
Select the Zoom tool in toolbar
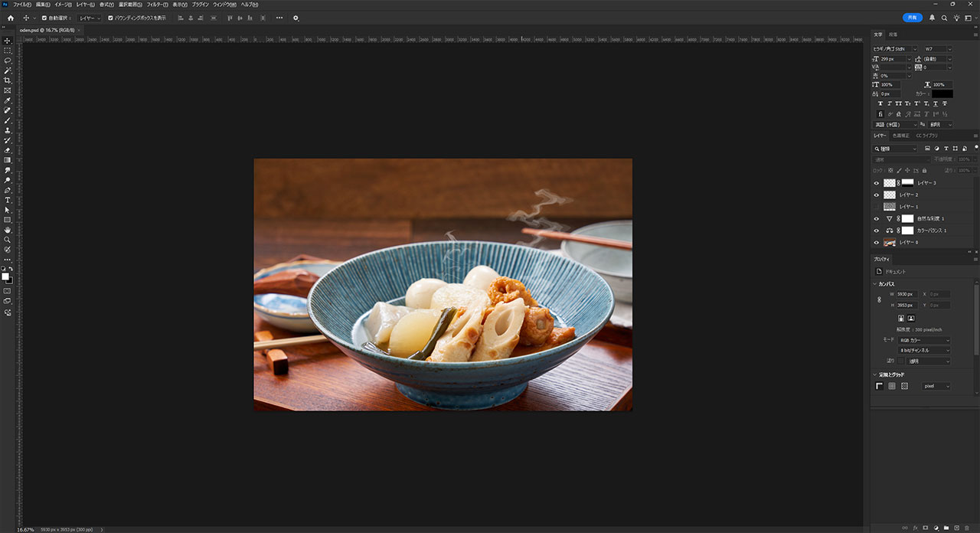[x=8, y=240]
